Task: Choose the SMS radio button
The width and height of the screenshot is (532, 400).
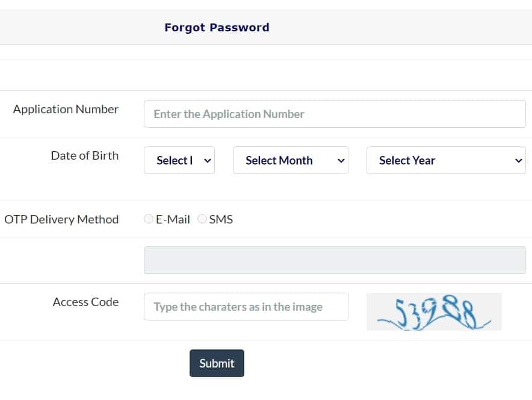Action: pos(202,219)
